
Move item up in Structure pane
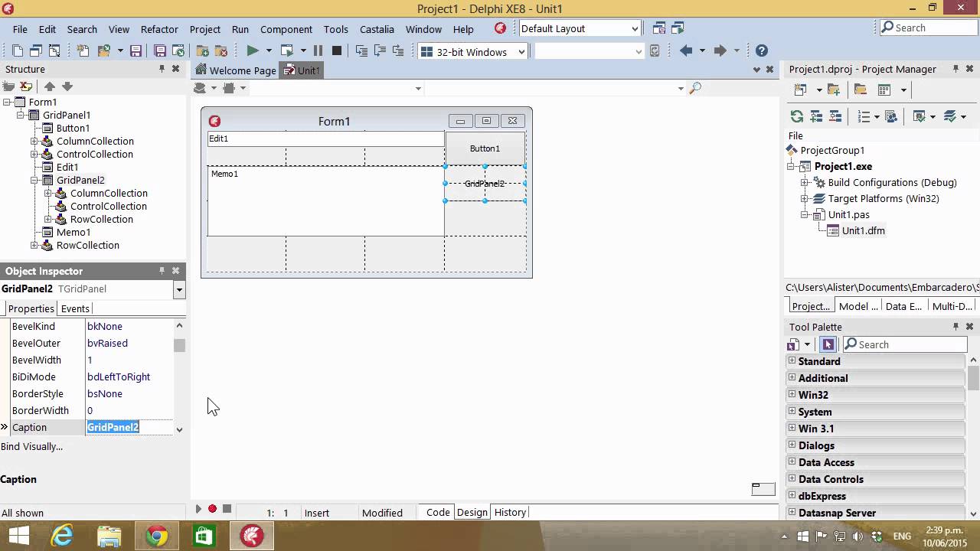(50, 86)
